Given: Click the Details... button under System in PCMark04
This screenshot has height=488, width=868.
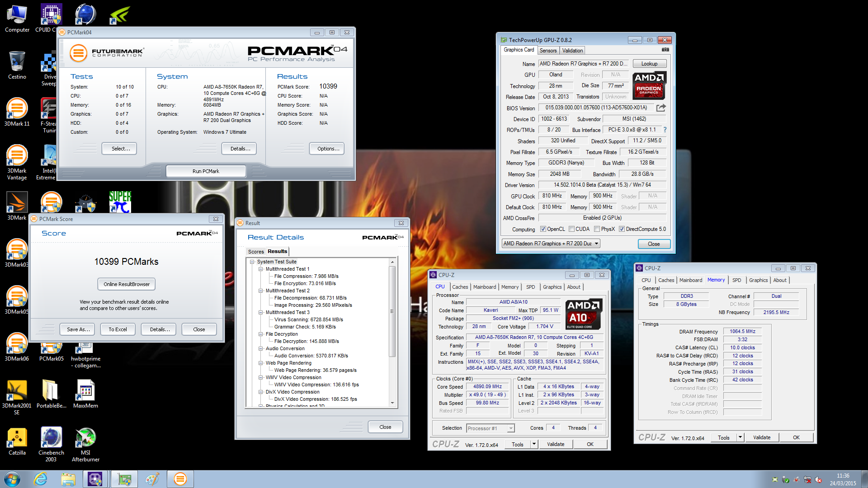Looking at the screenshot, I should 239,149.
